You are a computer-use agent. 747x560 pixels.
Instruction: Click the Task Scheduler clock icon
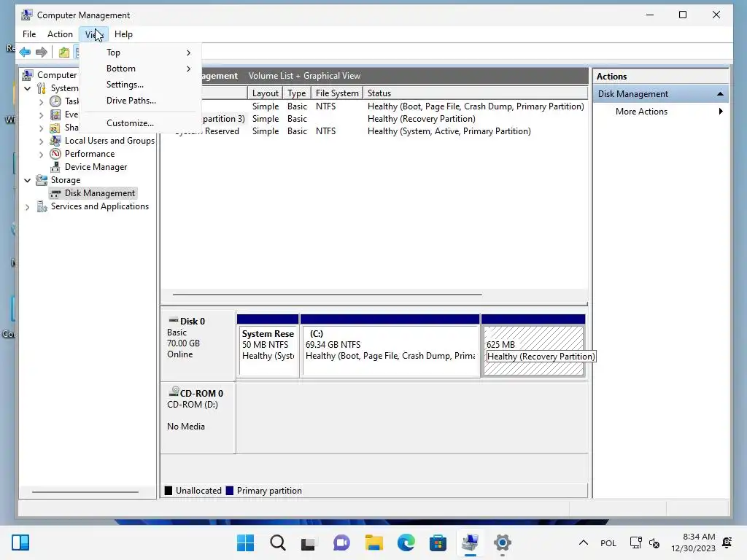[x=55, y=101]
